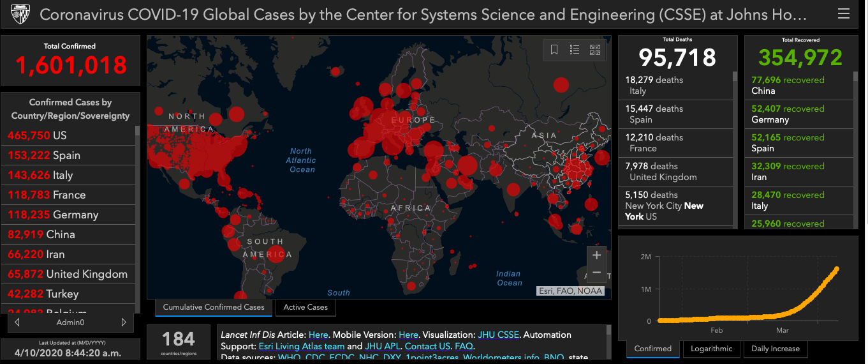This screenshot has height=364, width=868.
Task: Open the FAQ link
Action: tap(464, 346)
